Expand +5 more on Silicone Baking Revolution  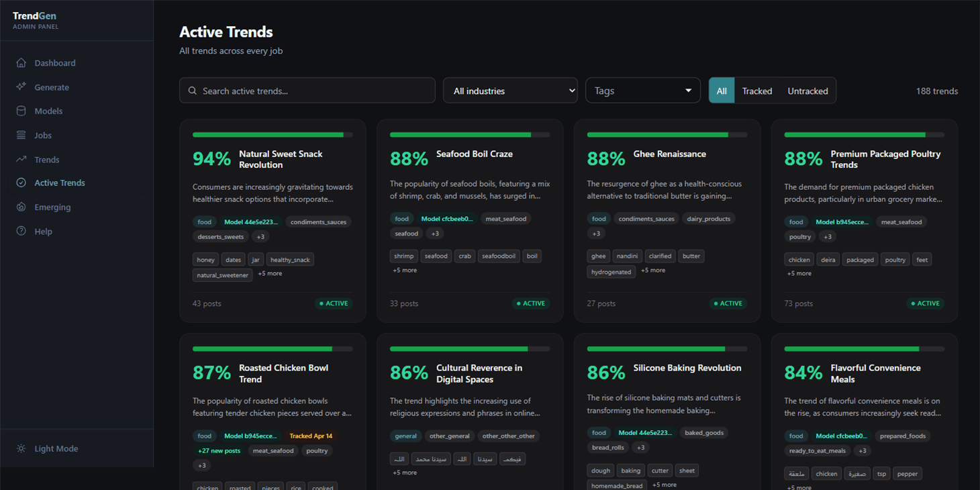point(665,485)
